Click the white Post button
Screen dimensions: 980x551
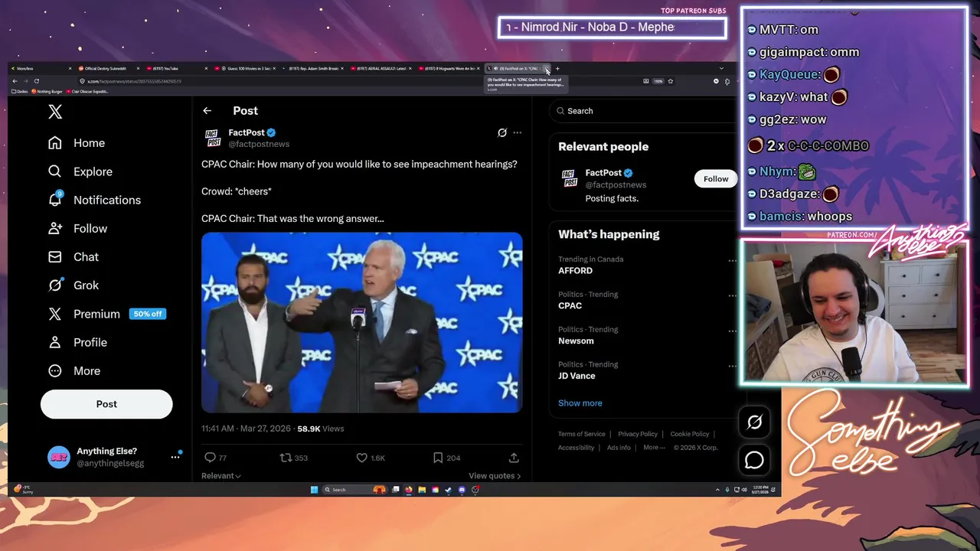(x=106, y=404)
